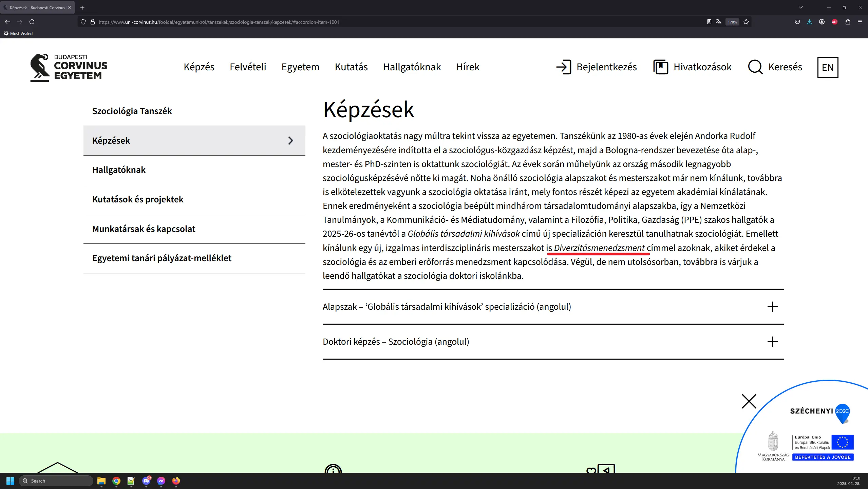Expand 'Globális társadalmi kihívások' accordion plus
This screenshot has height=489, width=868.
(x=773, y=307)
